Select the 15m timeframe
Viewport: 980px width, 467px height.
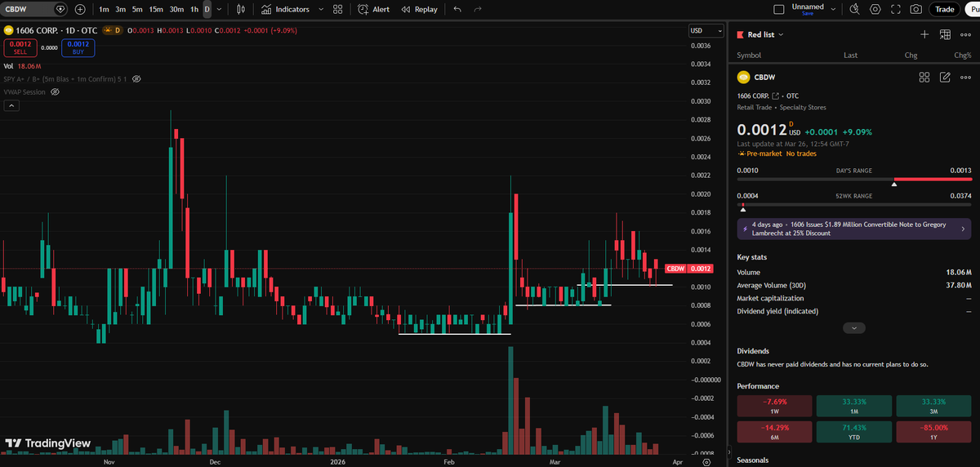click(155, 9)
